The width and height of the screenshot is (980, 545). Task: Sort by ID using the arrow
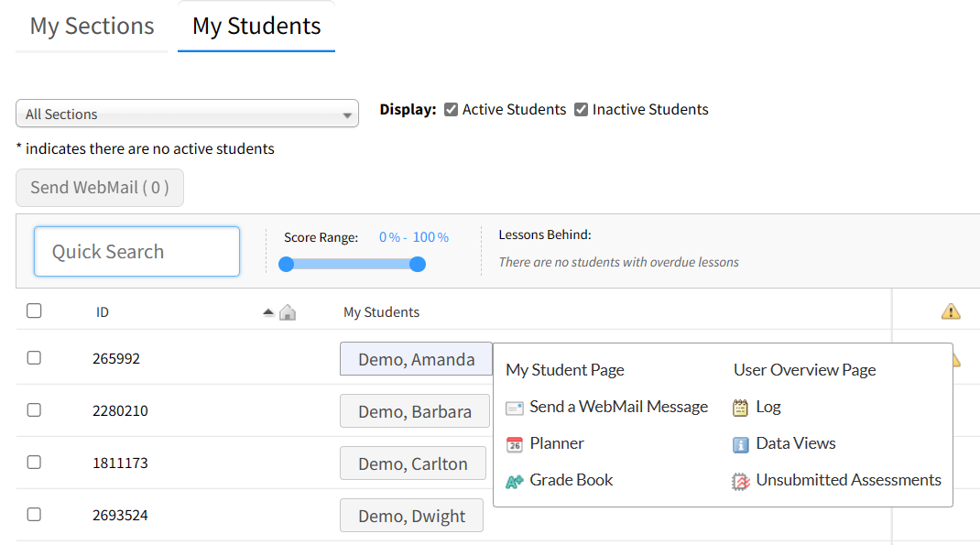pos(268,312)
